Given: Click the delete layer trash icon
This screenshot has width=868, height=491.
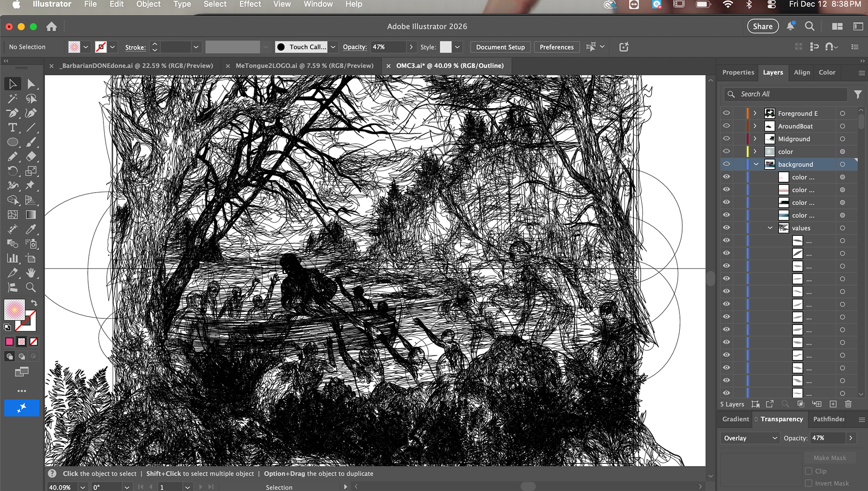Looking at the screenshot, I should [x=848, y=404].
